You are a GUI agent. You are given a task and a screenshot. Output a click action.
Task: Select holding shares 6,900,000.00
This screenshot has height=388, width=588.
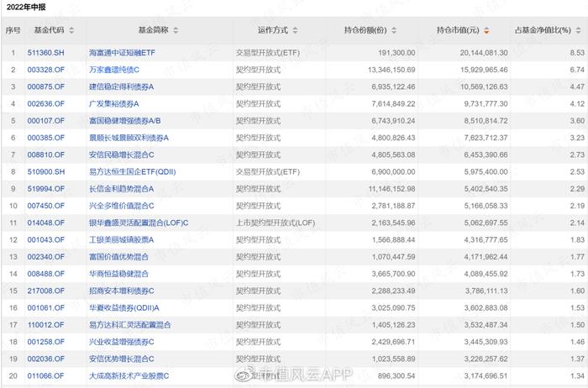pyautogui.click(x=393, y=171)
